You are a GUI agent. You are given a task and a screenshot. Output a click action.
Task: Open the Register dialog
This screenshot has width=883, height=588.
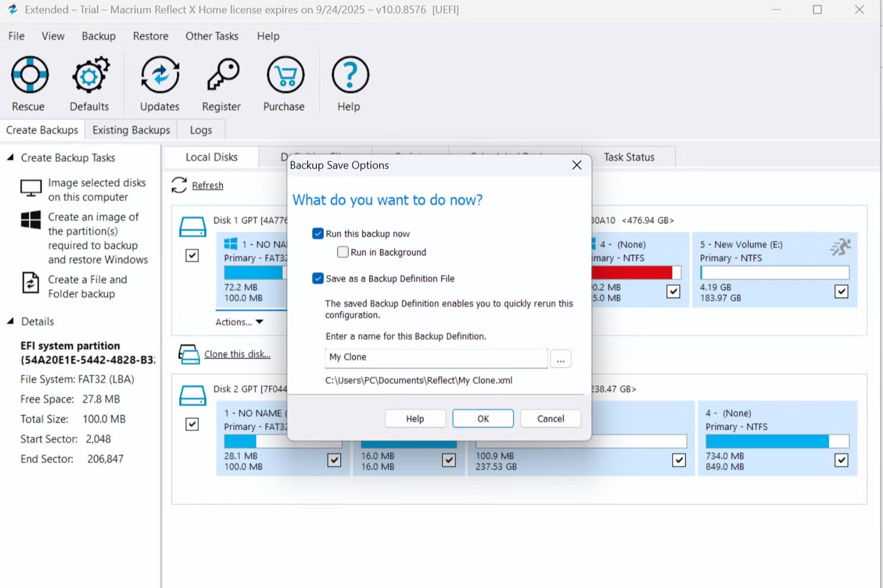tap(221, 83)
